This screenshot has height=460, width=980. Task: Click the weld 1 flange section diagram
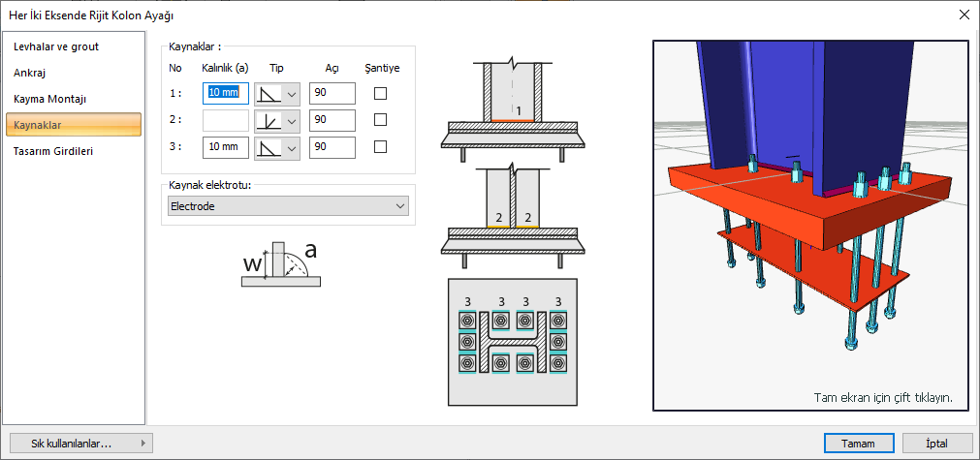pos(512,111)
